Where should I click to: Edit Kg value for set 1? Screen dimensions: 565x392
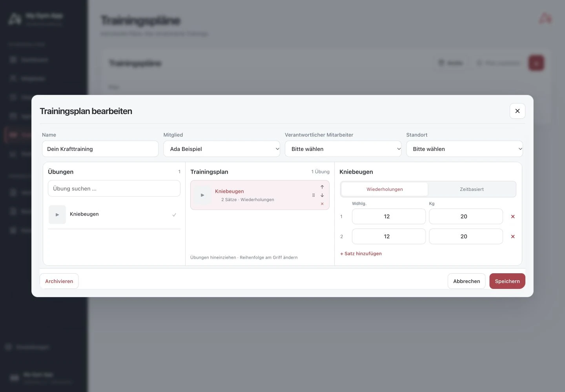466,216
